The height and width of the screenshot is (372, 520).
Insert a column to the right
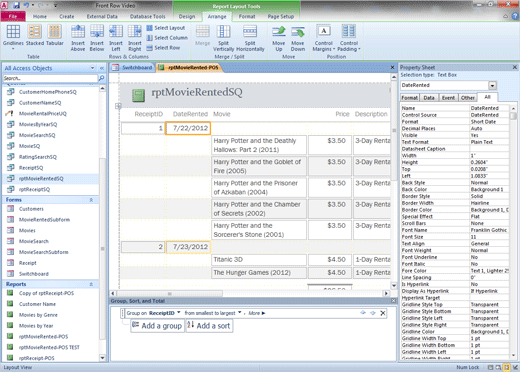coord(135,38)
